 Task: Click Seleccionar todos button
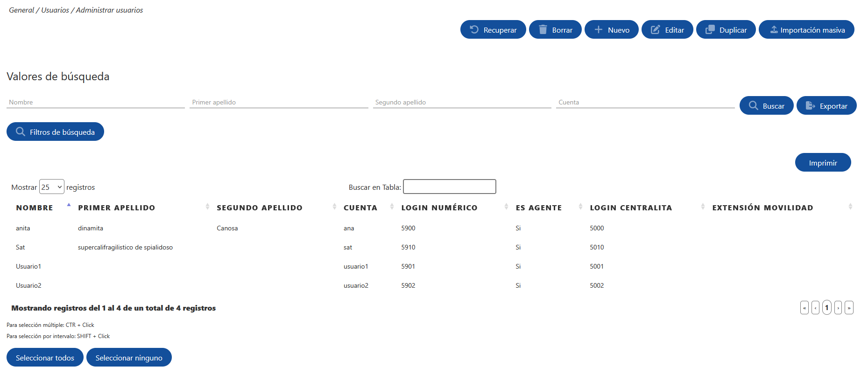(x=45, y=357)
